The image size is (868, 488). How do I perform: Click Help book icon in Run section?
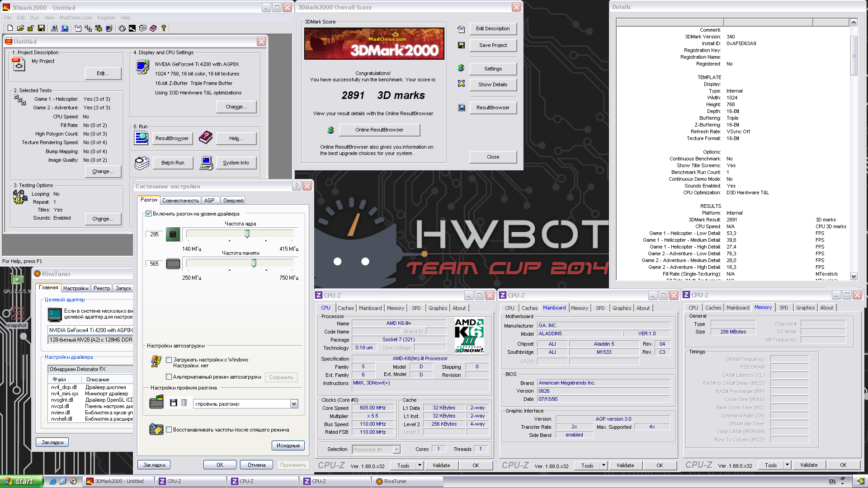tap(206, 137)
